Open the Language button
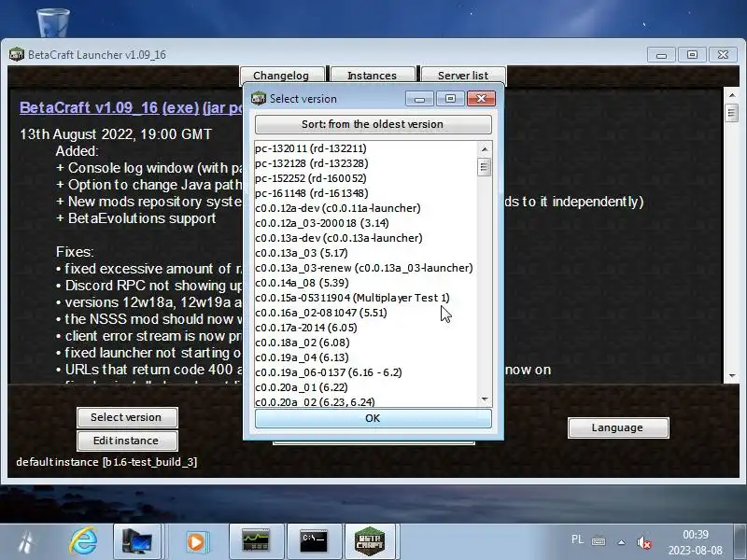 coord(618,427)
